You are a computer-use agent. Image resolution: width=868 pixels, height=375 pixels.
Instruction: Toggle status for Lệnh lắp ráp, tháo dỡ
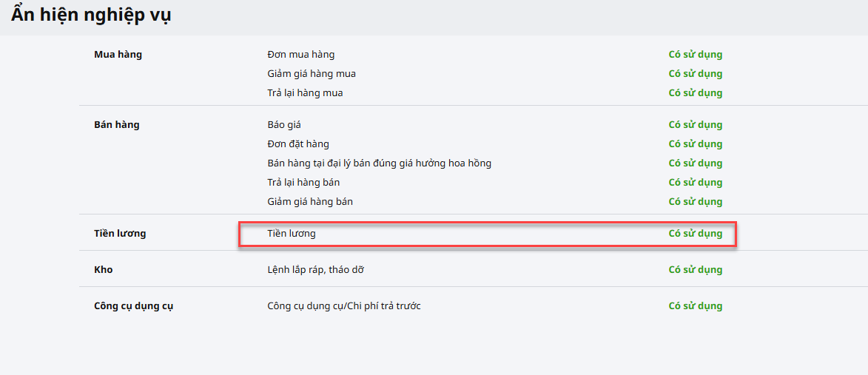695,270
